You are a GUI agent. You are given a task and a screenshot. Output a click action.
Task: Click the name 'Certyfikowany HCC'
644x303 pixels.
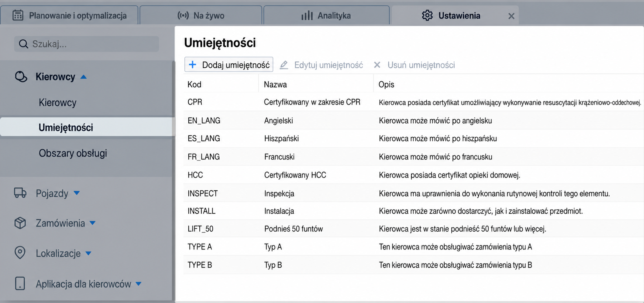tap(295, 175)
